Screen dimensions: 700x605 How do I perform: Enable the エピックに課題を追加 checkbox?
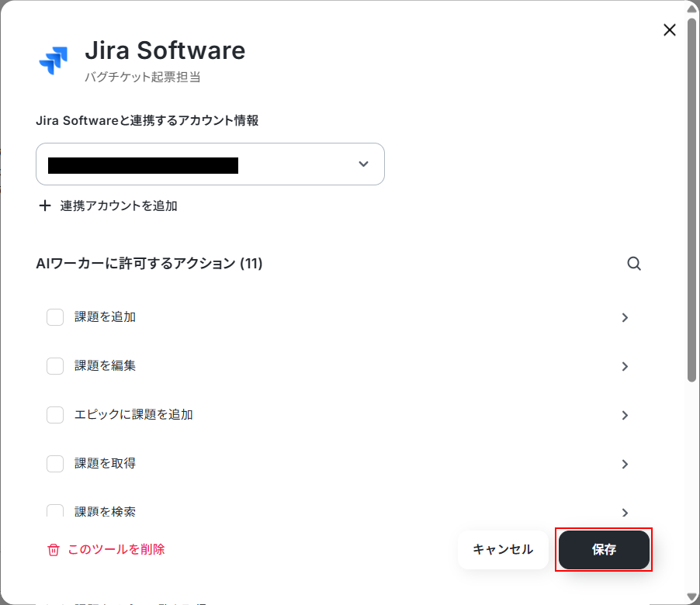55,415
